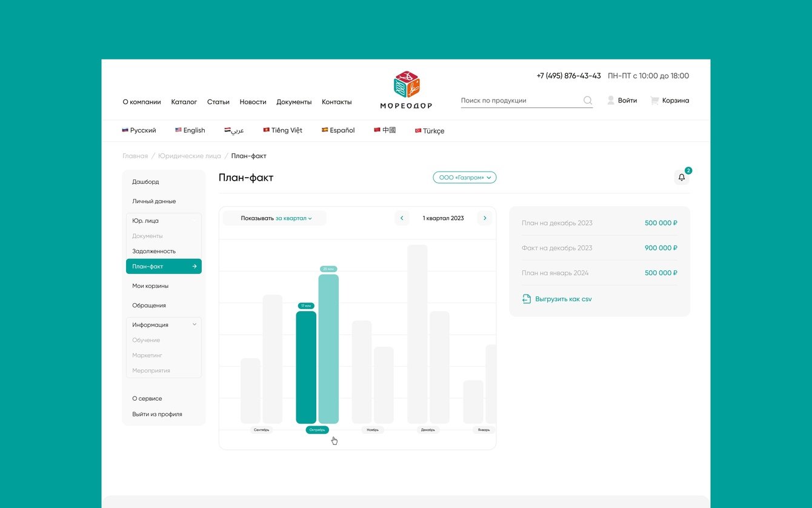Open Задолженность in the sidebar
The width and height of the screenshot is (812, 508).
pos(154,251)
